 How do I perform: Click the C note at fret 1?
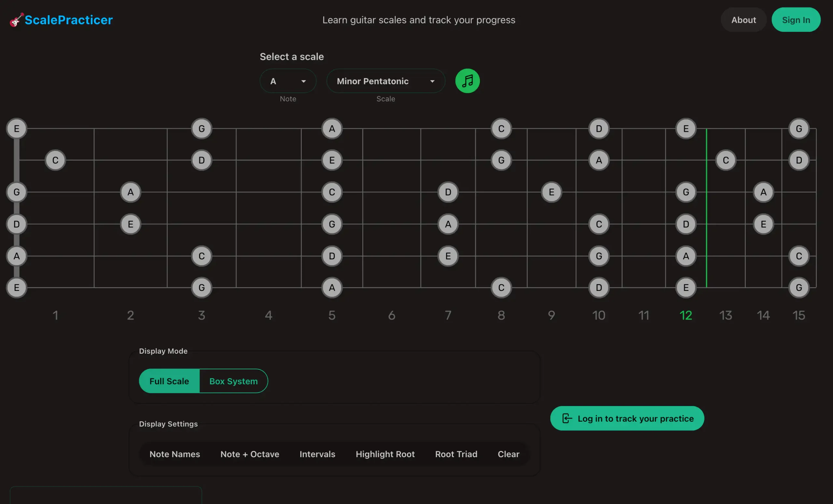coord(55,160)
